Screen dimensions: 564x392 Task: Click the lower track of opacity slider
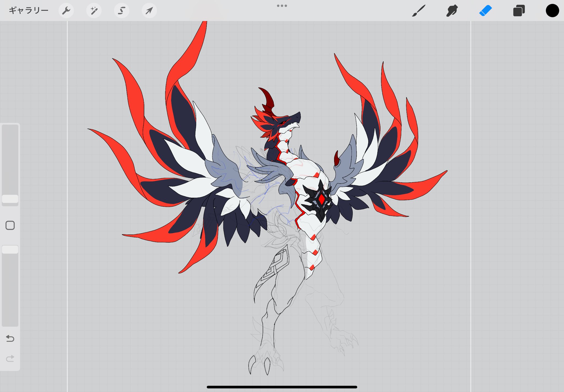[x=10, y=290]
